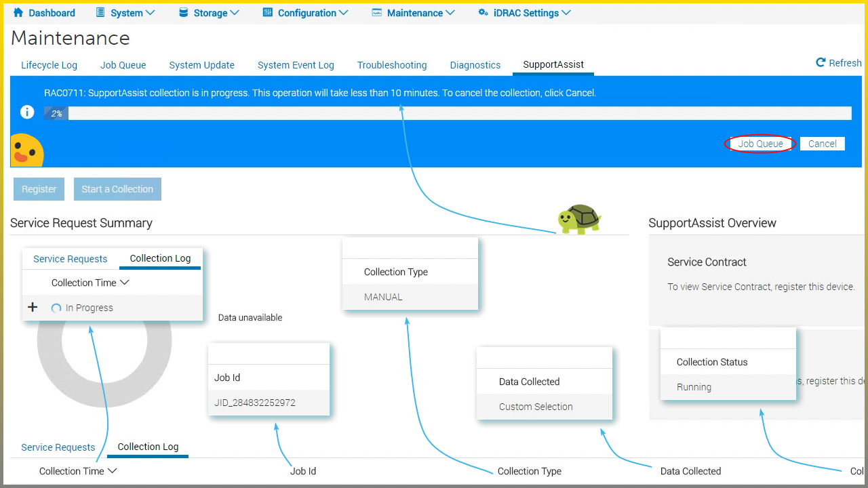Click the info icon in blue banner
This screenshot has width=868, height=488.
[x=27, y=113]
